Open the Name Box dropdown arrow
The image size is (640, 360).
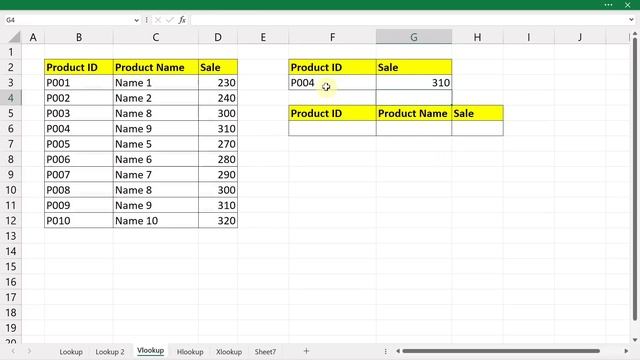tap(136, 20)
